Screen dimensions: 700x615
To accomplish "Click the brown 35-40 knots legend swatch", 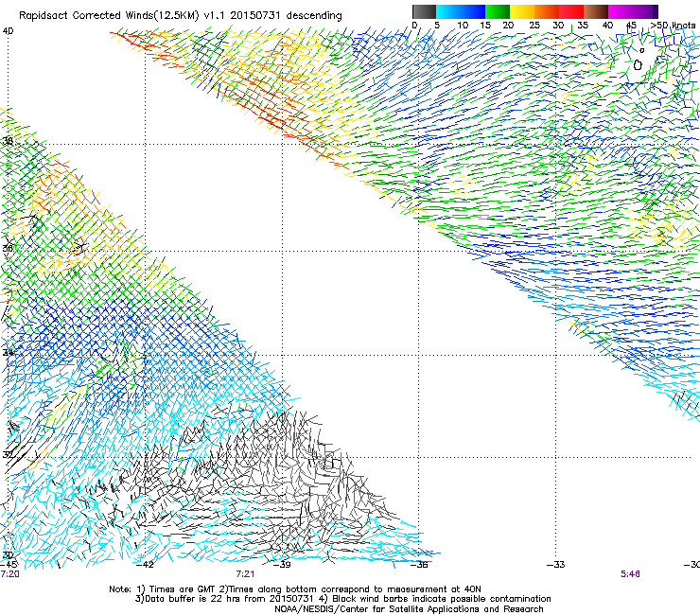I will pyautogui.click(x=596, y=11).
